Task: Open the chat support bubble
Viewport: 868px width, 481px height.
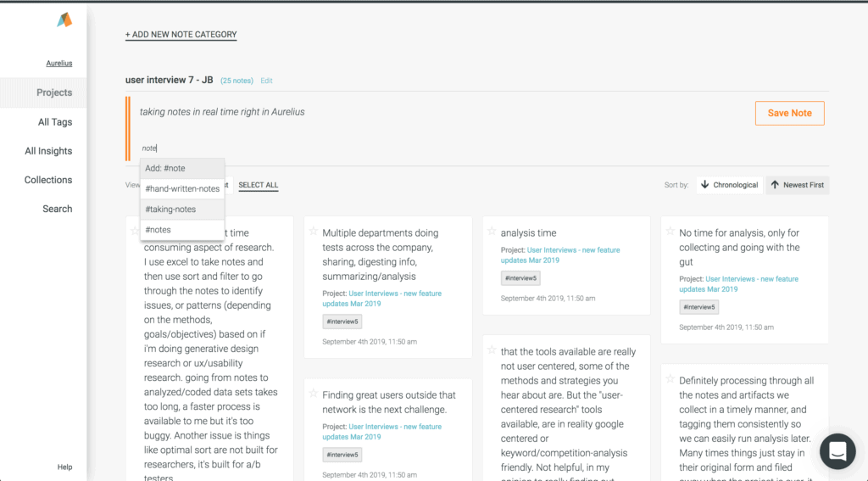Action: (837, 451)
